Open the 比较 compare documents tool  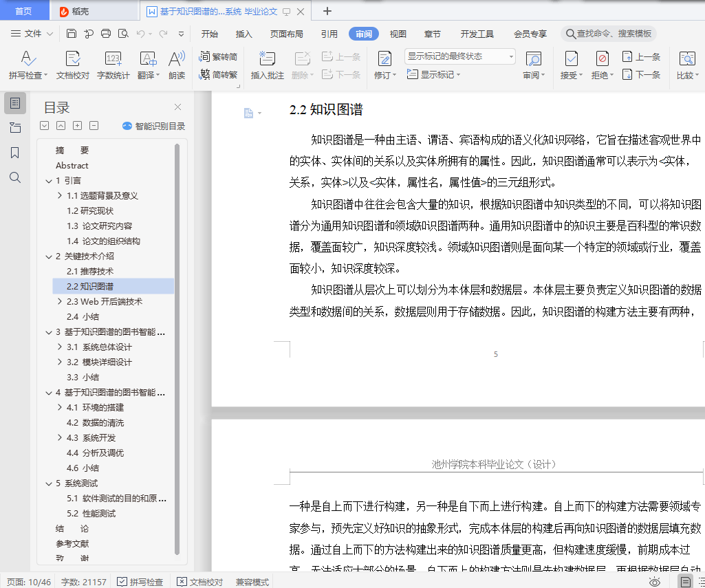tap(688, 65)
